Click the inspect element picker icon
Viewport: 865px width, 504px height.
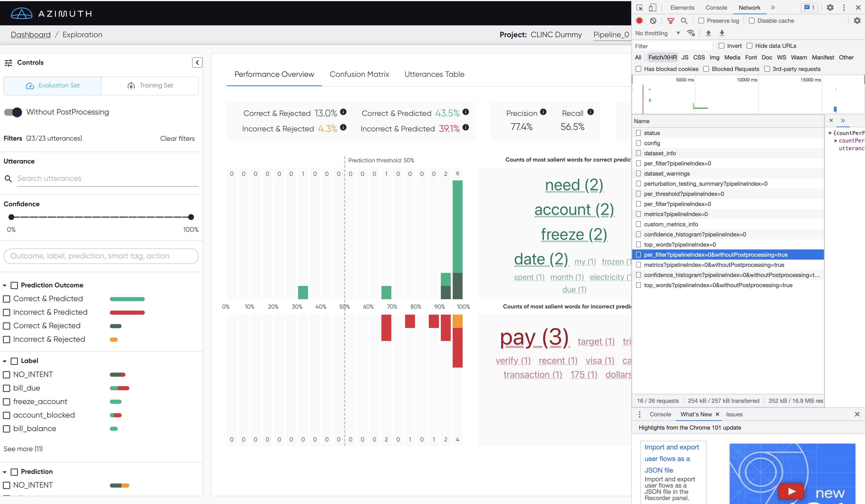pyautogui.click(x=639, y=7)
